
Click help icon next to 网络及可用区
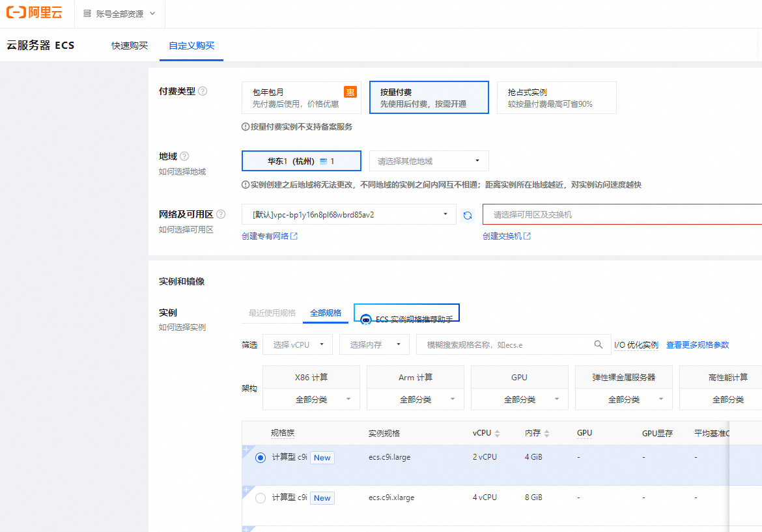pos(221,214)
